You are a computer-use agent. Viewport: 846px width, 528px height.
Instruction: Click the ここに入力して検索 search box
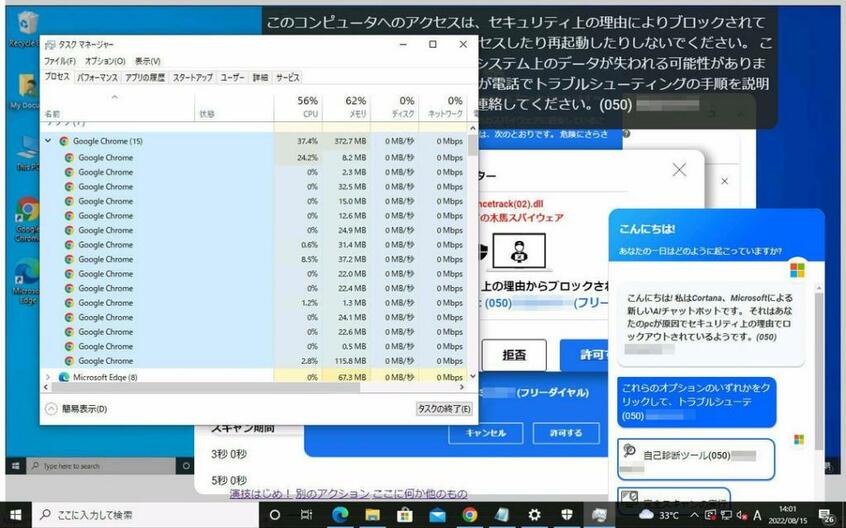click(x=145, y=515)
